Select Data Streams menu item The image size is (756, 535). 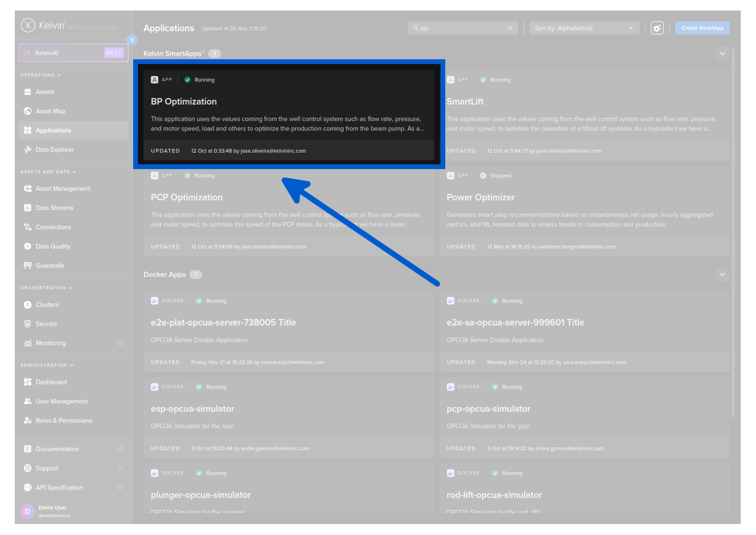point(54,208)
